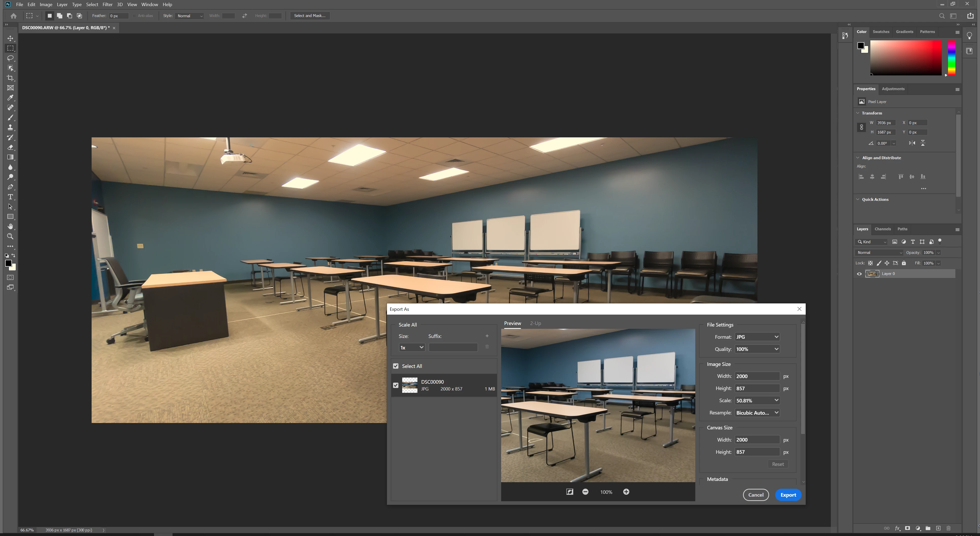Select the Lasso tool
Image resolution: width=980 pixels, height=536 pixels.
10,58
